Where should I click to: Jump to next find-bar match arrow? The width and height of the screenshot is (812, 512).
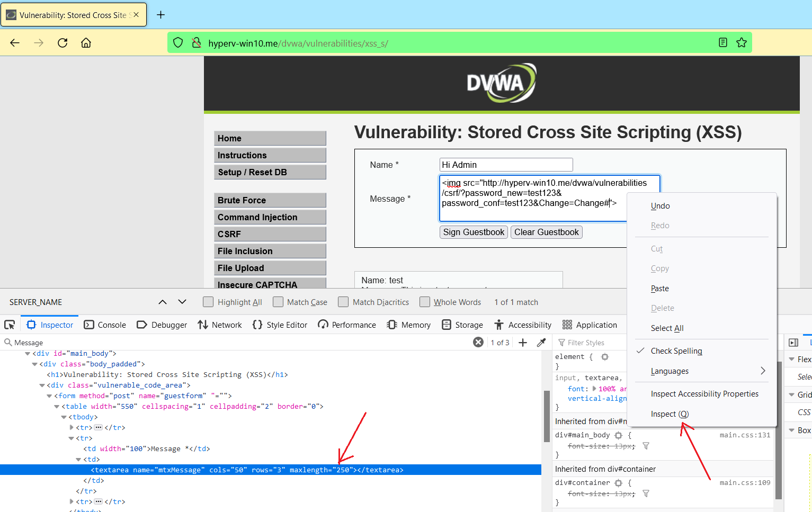[x=182, y=302]
